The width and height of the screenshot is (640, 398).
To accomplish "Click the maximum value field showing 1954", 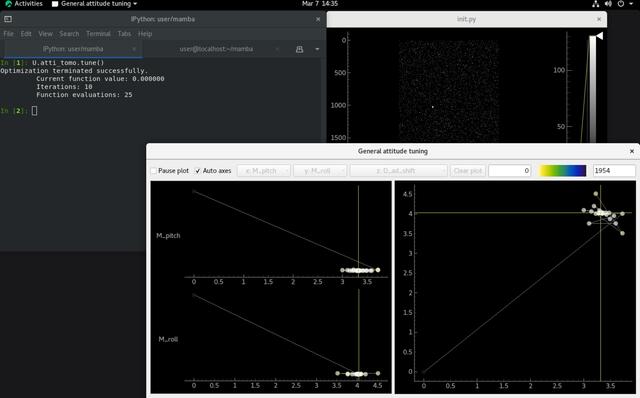I will point(614,171).
